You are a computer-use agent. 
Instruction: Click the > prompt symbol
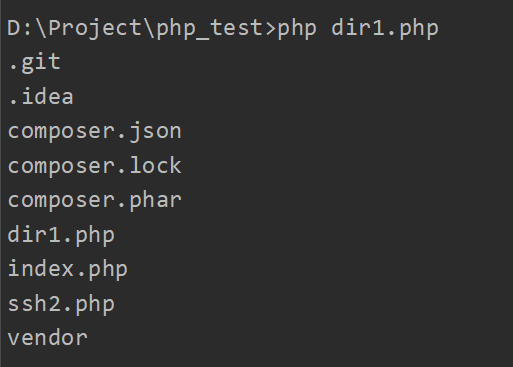click(270, 29)
